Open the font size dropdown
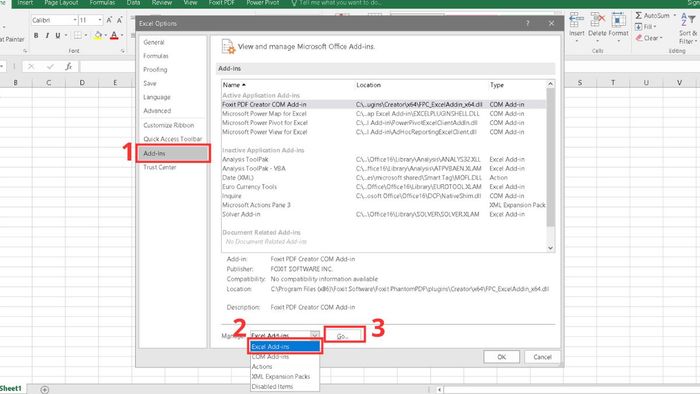Viewport: 700px width, 394px height. point(100,20)
